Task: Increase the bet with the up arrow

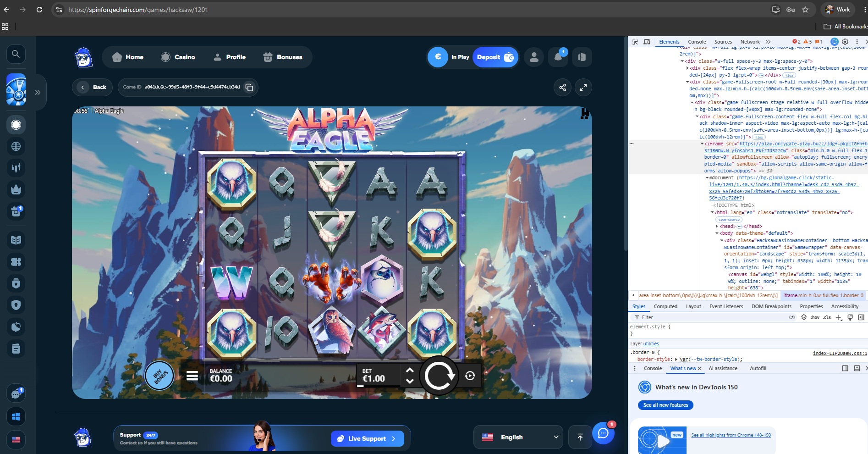Action: (410, 370)
